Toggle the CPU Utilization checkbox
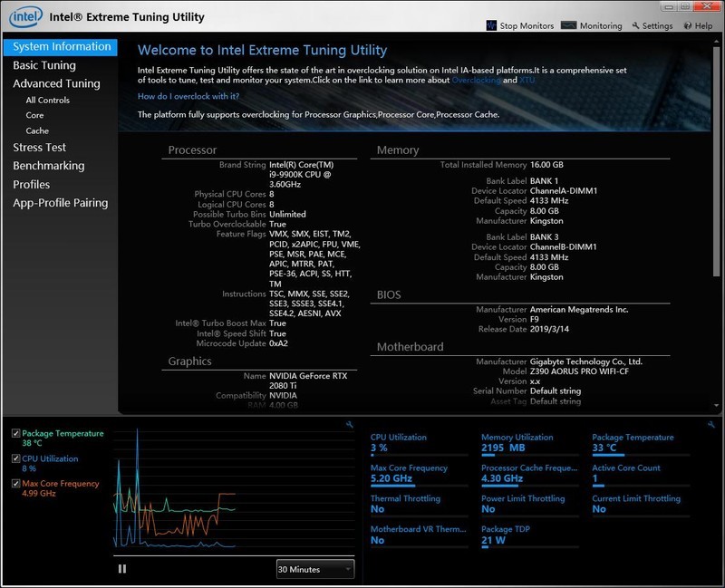 click(x=16, y=459)
